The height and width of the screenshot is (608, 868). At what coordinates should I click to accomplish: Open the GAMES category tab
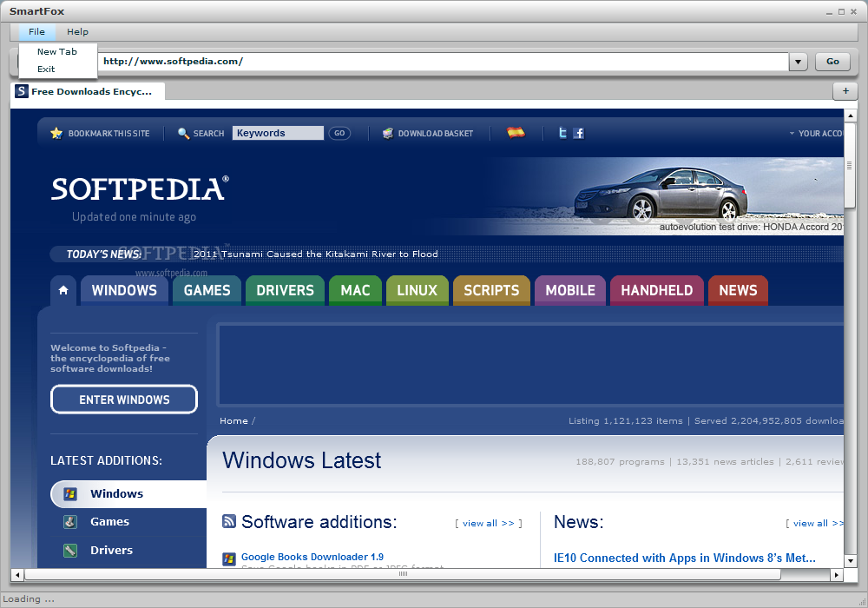click(x=207, y=290)
